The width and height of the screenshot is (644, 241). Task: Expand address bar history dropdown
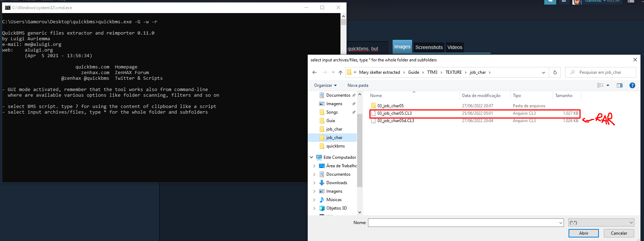pyautogui.click(x=543, y=72)
